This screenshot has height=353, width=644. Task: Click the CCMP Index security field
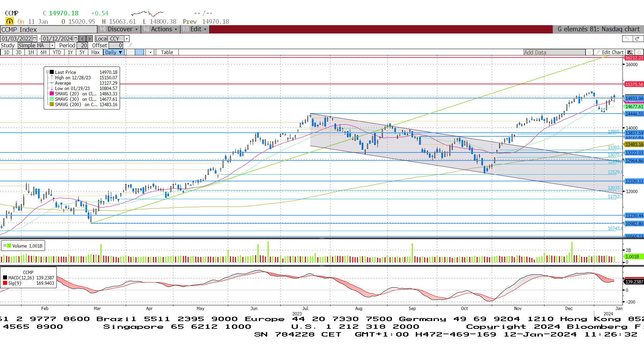(49, 29)
